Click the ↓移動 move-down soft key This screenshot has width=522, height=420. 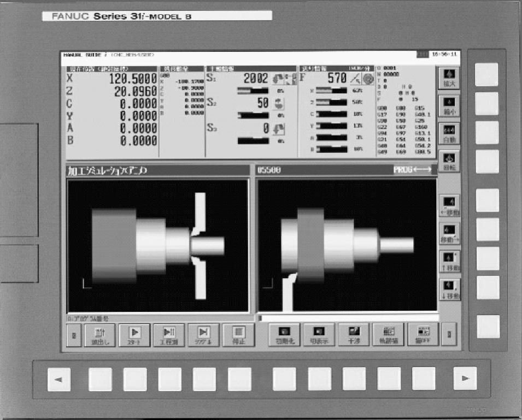[450, 289]
